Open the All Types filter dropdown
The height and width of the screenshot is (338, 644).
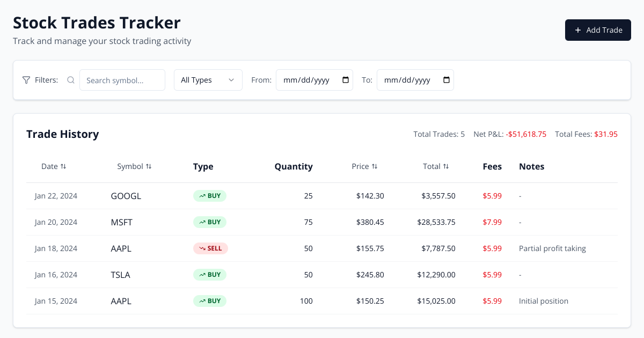(208, 79)
